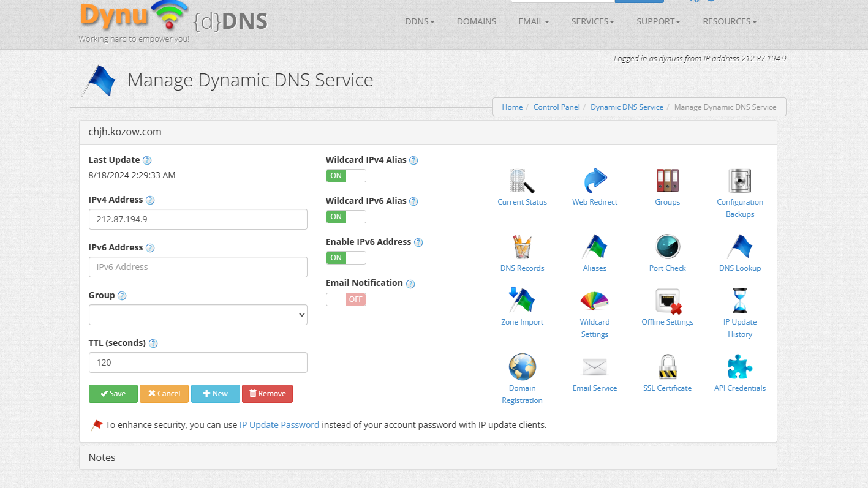868x488 pixels.
Task: Expand the EMAIL menu
Action: tap(534, 21)
